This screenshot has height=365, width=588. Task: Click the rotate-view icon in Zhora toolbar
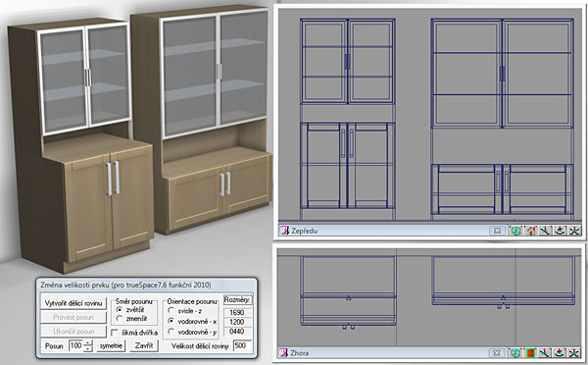pyautogui.click(x=560, y=353)
